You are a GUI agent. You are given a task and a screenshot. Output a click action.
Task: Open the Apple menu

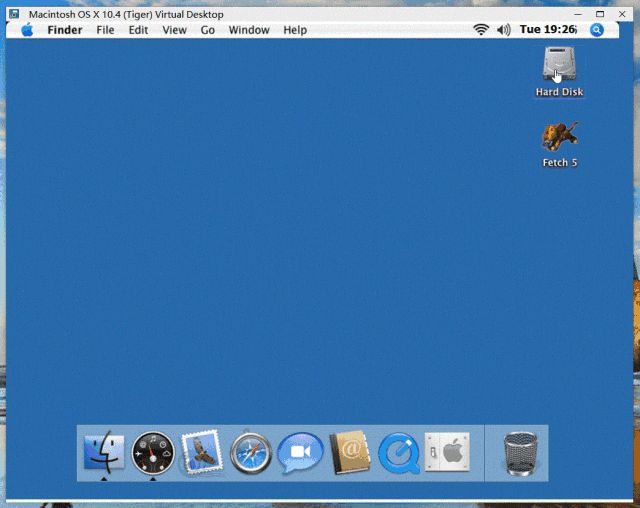click(27, 30)
